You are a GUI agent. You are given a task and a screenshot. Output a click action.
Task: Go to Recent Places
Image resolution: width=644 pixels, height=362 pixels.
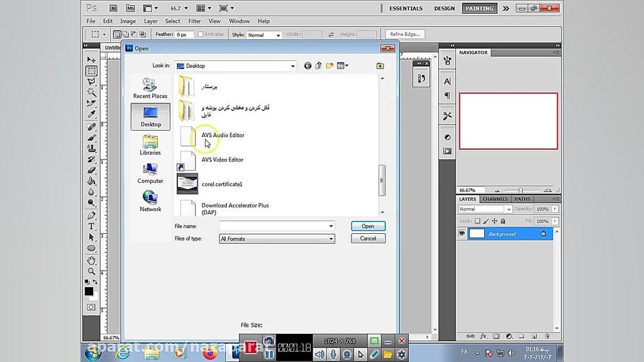[x=150, y=88]
